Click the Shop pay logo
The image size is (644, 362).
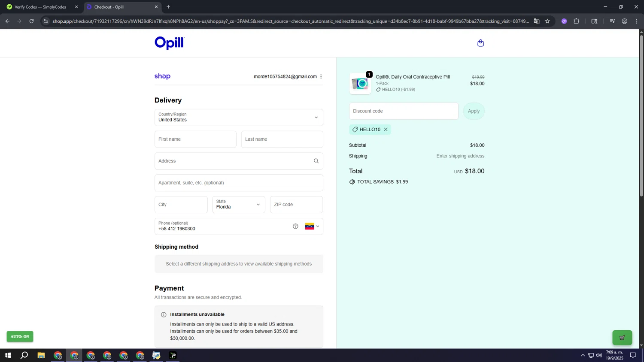point(162,76)
